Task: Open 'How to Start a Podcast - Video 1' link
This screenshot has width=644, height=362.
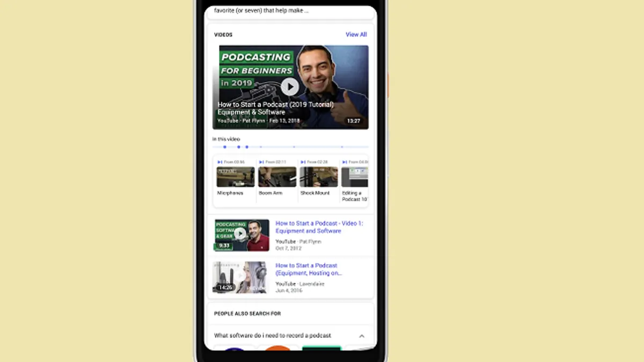Action: 319,227
